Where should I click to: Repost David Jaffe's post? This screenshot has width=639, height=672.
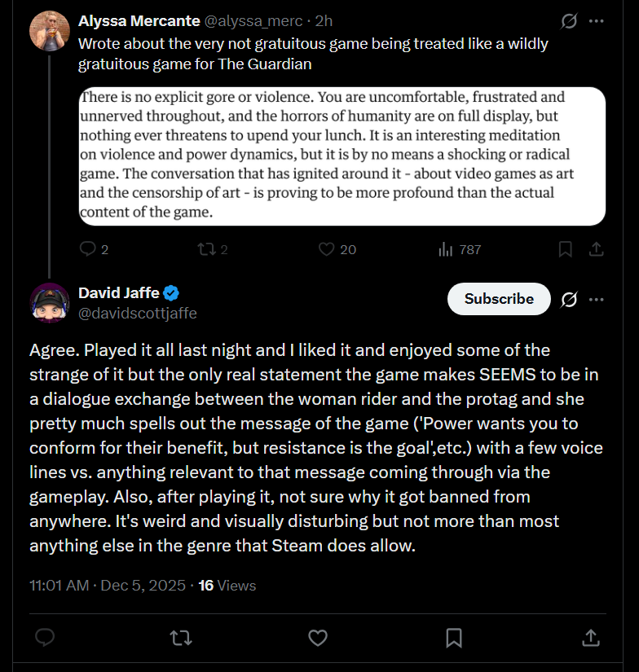[x=181, y=638]
